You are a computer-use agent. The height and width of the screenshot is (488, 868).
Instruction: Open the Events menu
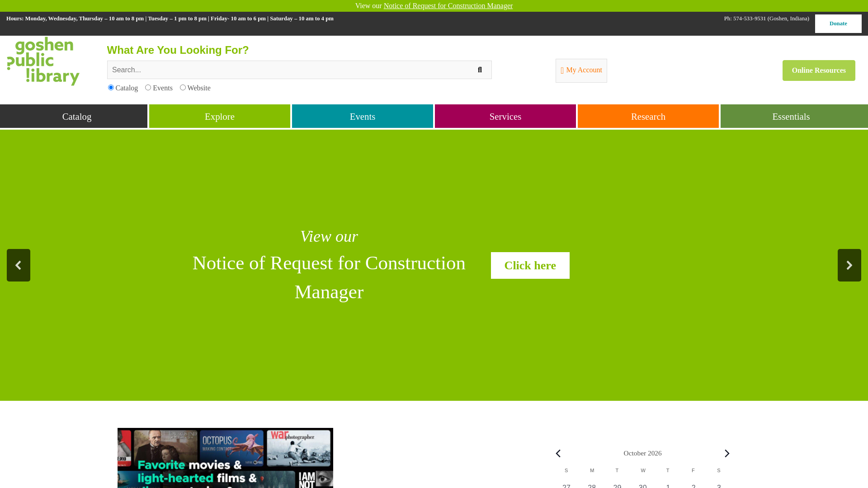(363, 117)
